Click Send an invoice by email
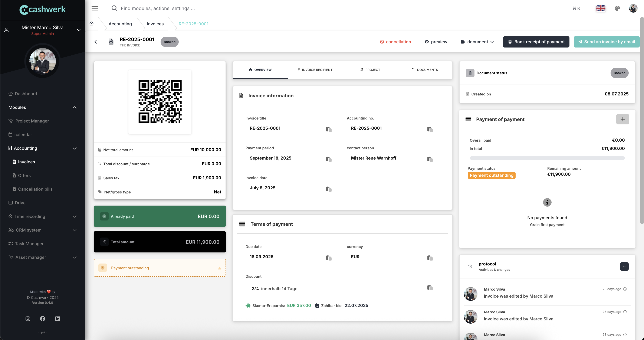This screenshot has height=340, width=644. coord(607,42)
